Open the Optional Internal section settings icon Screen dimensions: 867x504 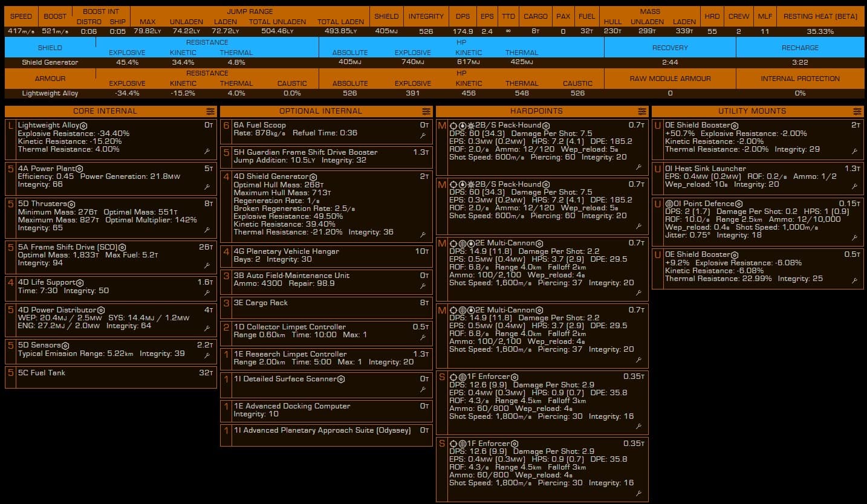tap(426, 111)
